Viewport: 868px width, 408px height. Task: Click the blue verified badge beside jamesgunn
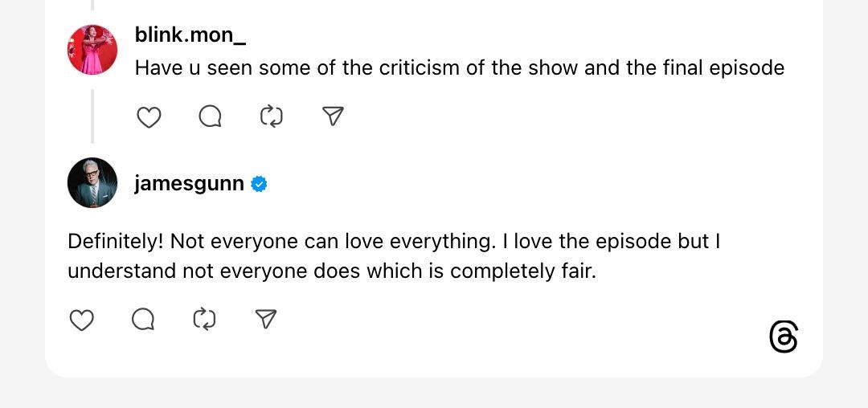click(x=259, y=184)
